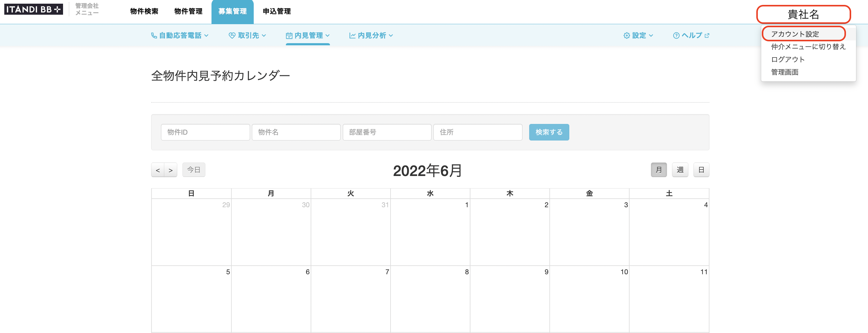
Task: Select the June 11 calendar cell
Action: coord(669,299)
